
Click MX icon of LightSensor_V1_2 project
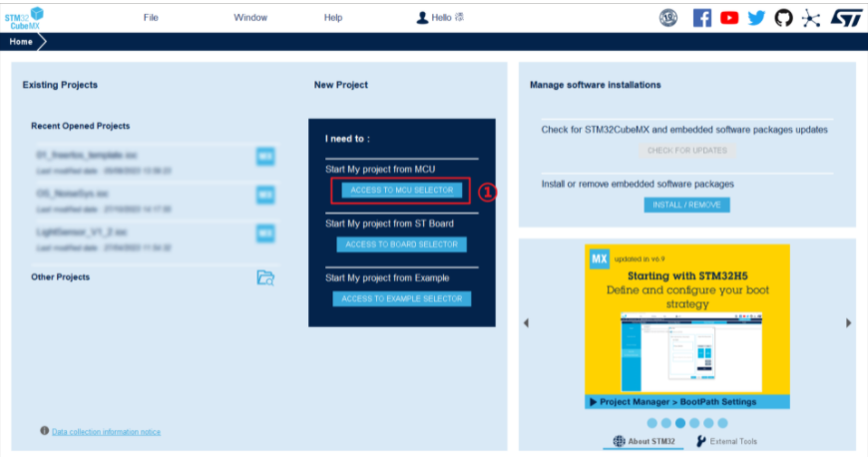265,233
